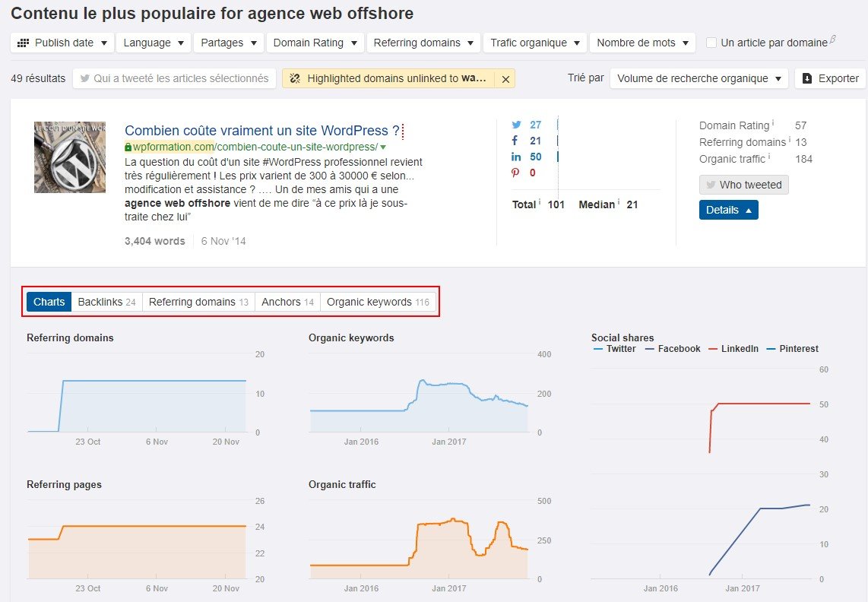
Task: Open the Domain Rating filter dropdown
Action: click(x=315, y=43)
